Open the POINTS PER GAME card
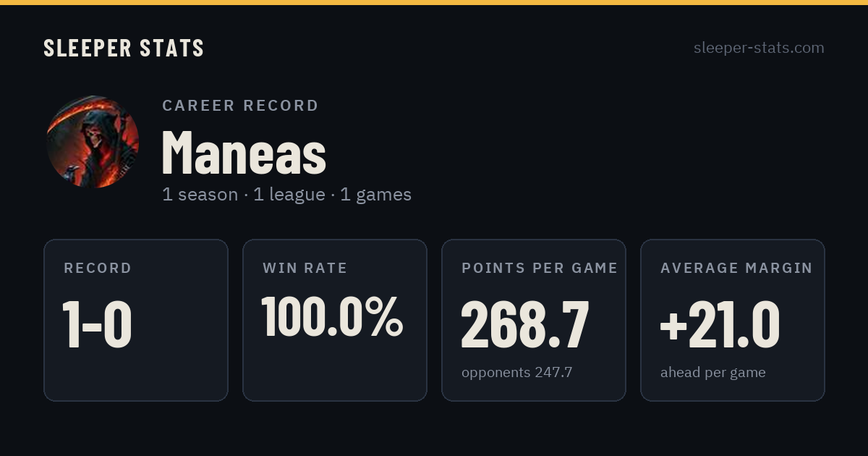Screen dimensions: 868x456 pyautogui.click(x=534, y=320)
